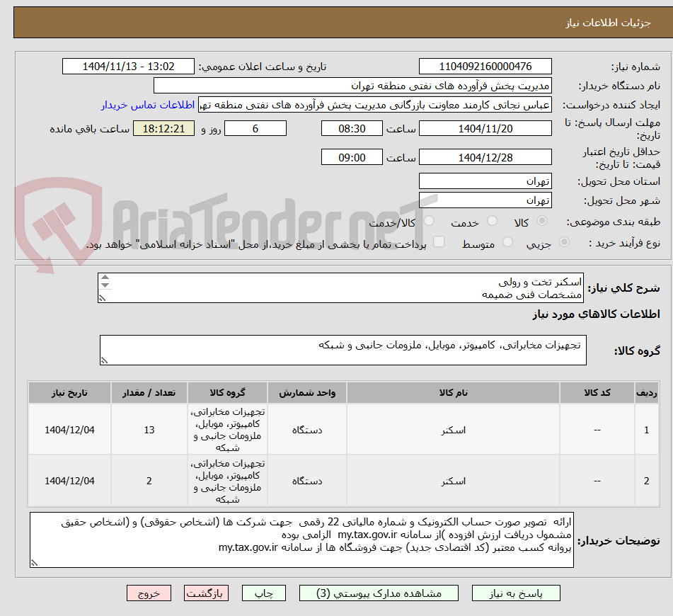Select the کالا/خدمت radio button
This screenshot has width=673, height=616.
click(429, 221)
